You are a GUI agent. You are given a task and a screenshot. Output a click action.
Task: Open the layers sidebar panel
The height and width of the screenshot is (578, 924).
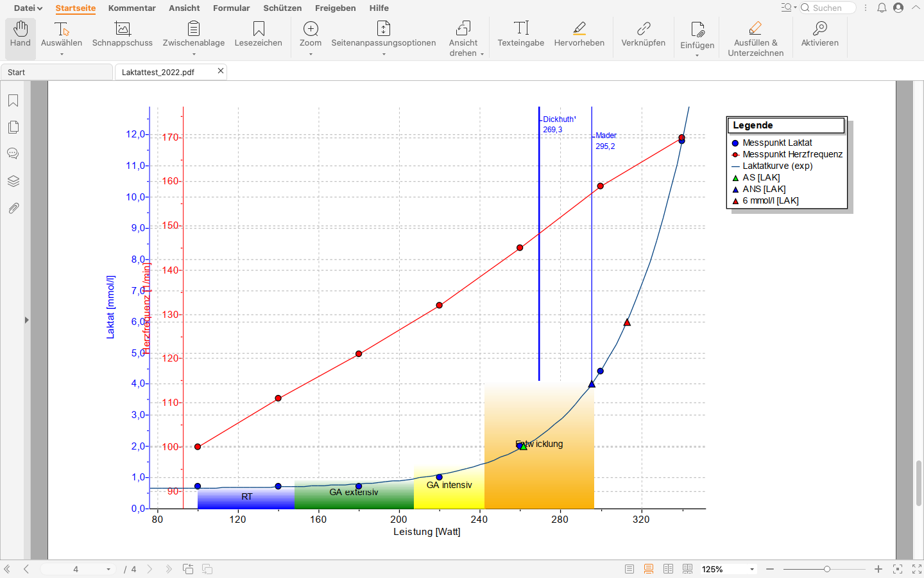(x=13, y=181)
